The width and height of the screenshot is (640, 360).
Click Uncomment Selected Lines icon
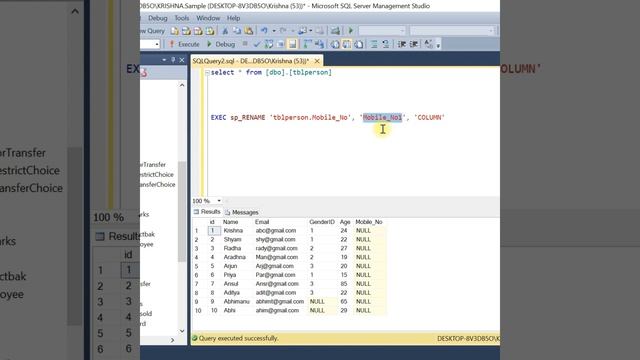pos(385,44)
